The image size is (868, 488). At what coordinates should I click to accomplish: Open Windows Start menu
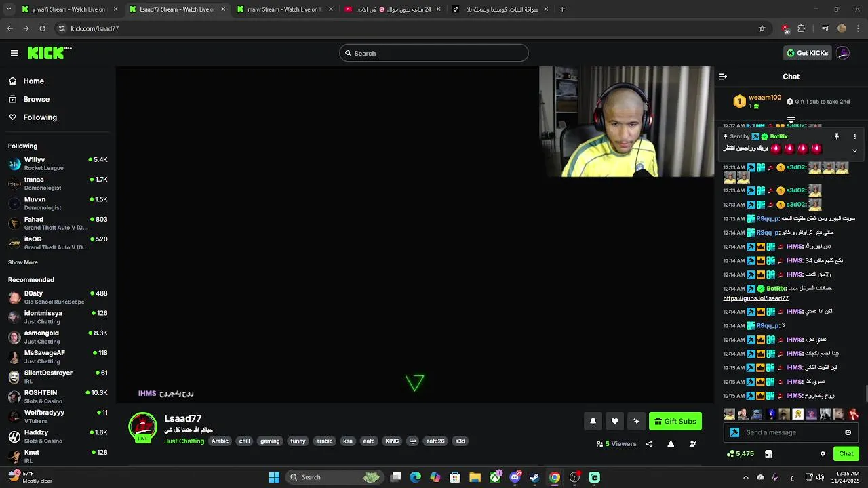tap(274, 477)
